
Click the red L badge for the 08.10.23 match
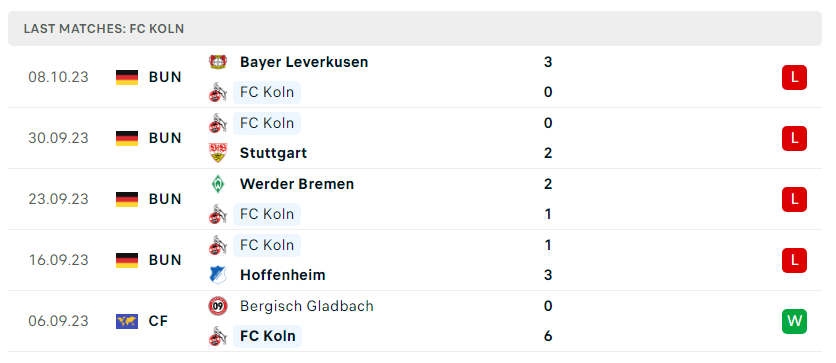pos(794,77)
